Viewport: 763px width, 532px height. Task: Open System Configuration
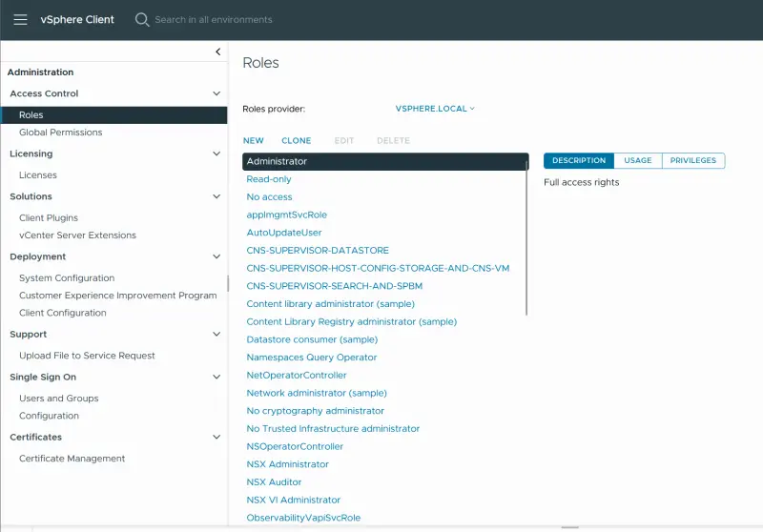[x=67, y=278]
